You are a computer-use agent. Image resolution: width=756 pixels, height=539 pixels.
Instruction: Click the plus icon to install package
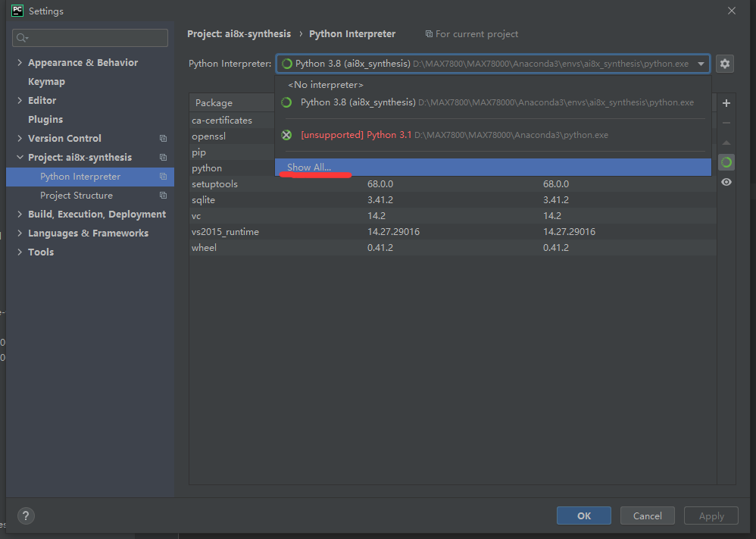[726, 103]
